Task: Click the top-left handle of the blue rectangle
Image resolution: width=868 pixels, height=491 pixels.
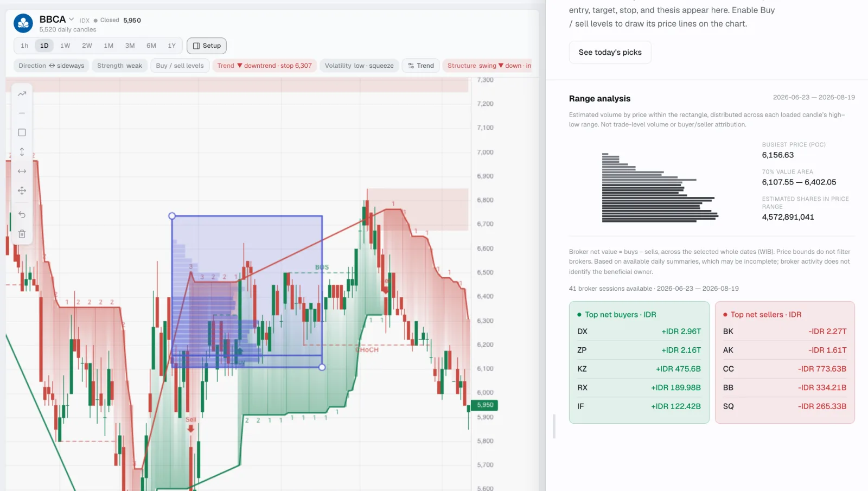Action: pyautogui.click(x=172, y=216)
